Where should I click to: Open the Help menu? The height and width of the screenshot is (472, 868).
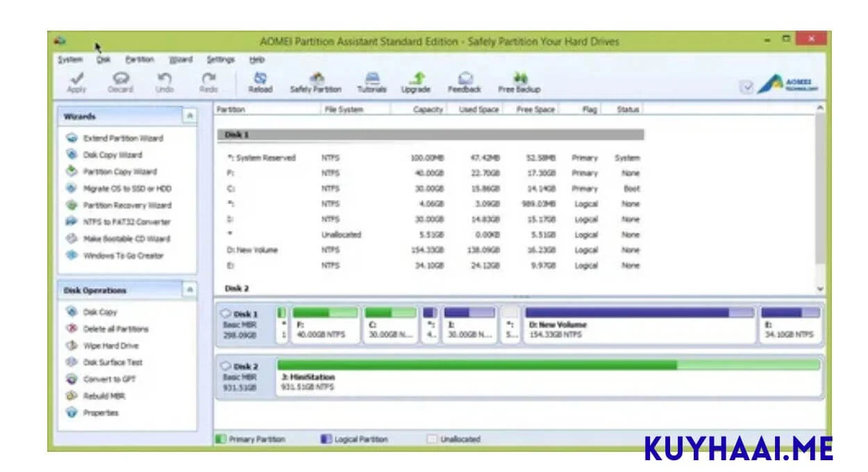[257, 60]
